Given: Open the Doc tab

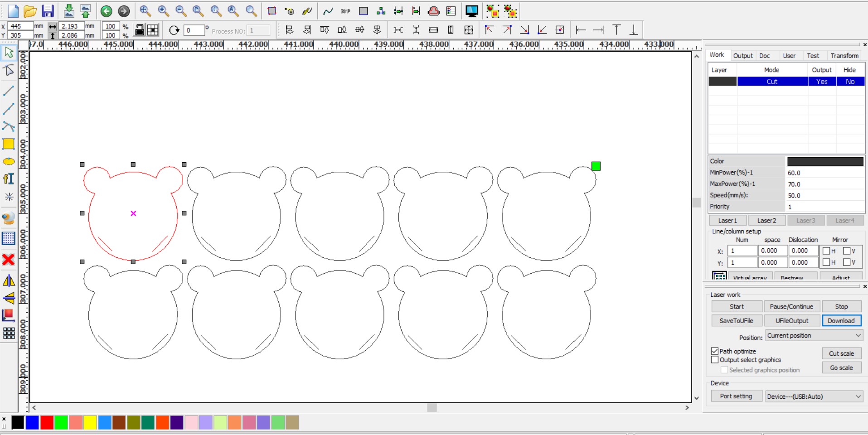Looking at the screenshot, I should click(x=765, y=56).
